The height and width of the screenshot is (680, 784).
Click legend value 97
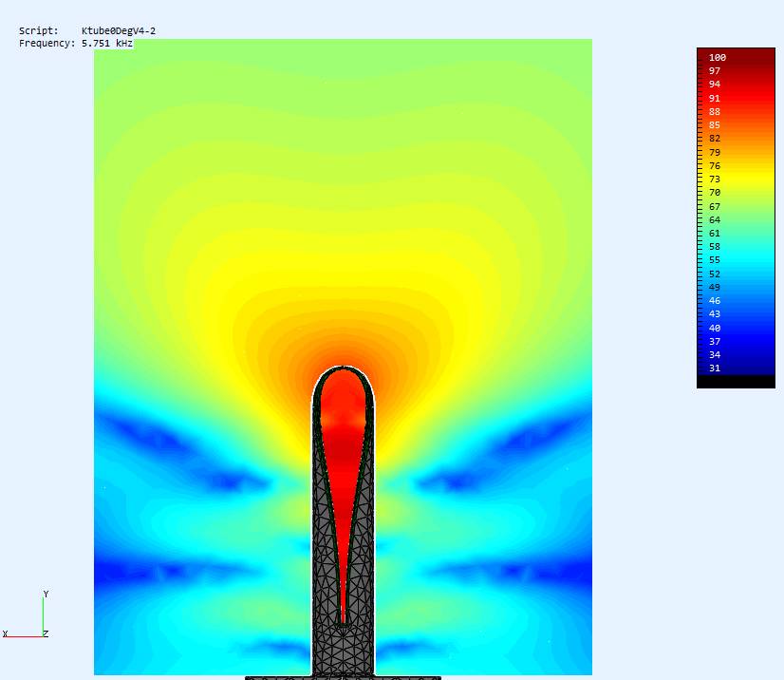pos(715,71)
